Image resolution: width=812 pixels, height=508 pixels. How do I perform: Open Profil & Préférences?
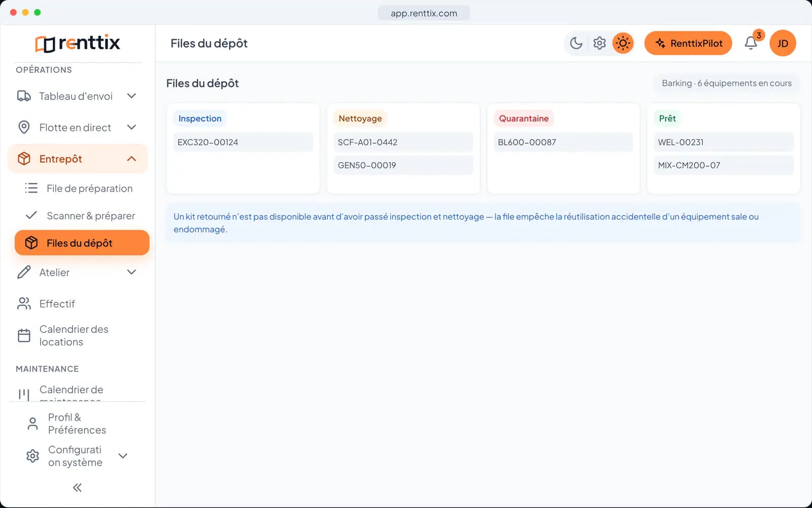pyautogui.click(x=77, y=424)
